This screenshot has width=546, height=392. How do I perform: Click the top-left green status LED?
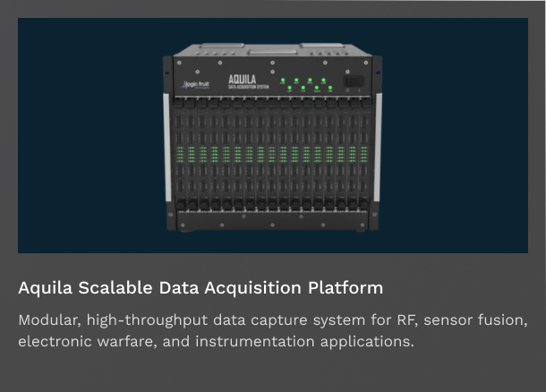click(x=284, y=81)
